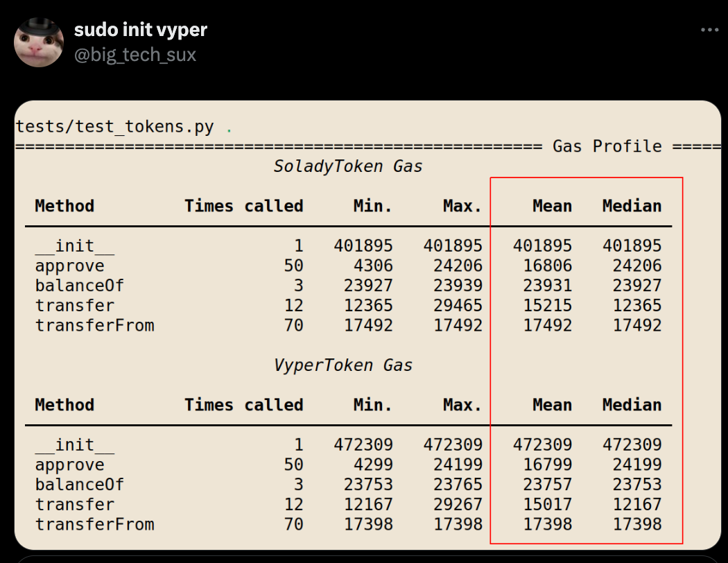Select the SoladyToken approve Mean value 16806

coord(548,266)
